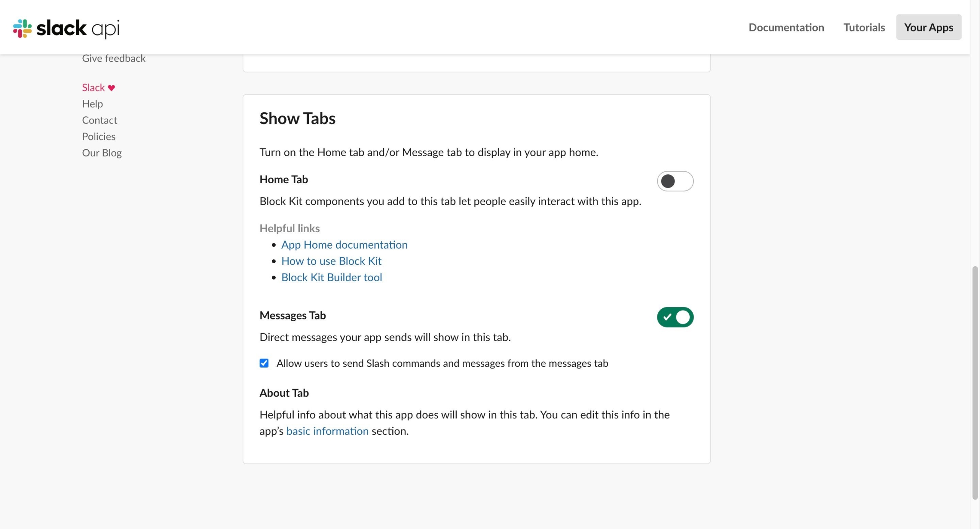
Task: Click the pink Slack sidebar link
Action: (93, 88)
